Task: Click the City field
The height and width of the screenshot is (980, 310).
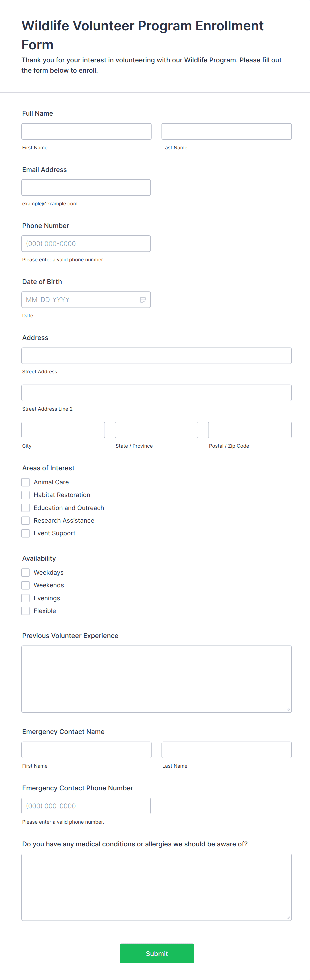Action: [x=63, y=430]
